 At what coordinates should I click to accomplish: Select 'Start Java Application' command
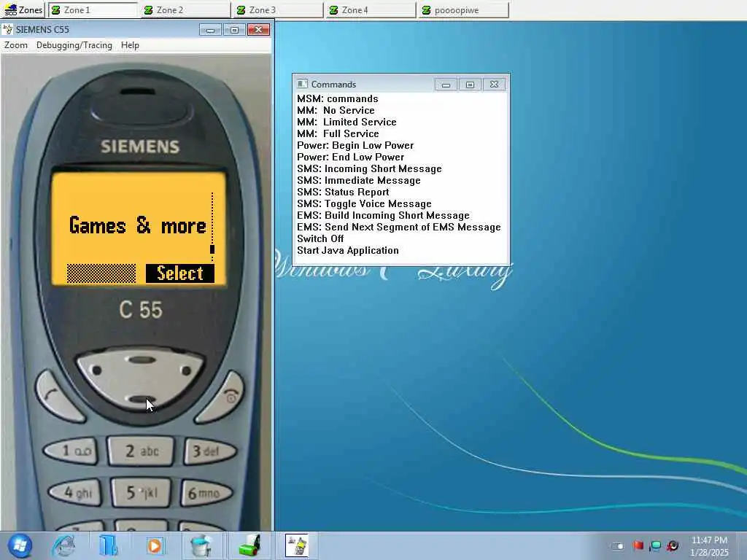348,250
